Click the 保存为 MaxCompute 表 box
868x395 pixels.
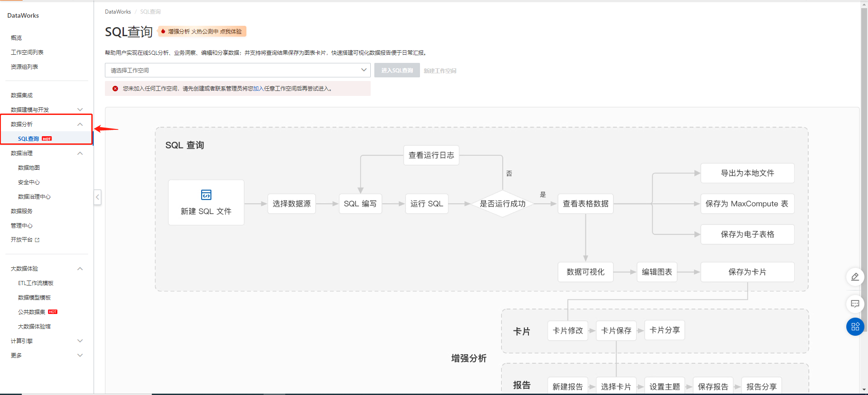pyautogui.click(x=747, y=204)
